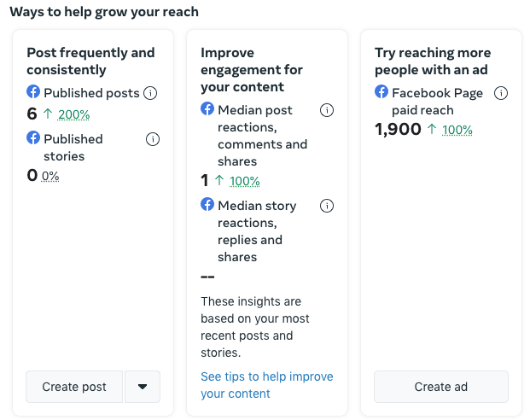Select the 1,900 paid reach value
Viewport: 530px width, 420px height.
coord(398,129)
